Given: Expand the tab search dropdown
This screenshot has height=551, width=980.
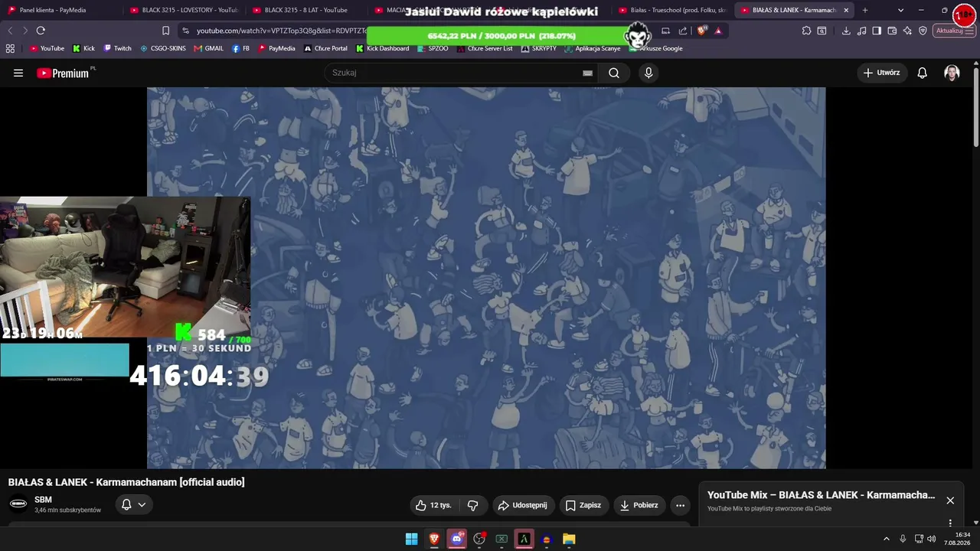Looking at the screenshot, I should coord(900,10).
